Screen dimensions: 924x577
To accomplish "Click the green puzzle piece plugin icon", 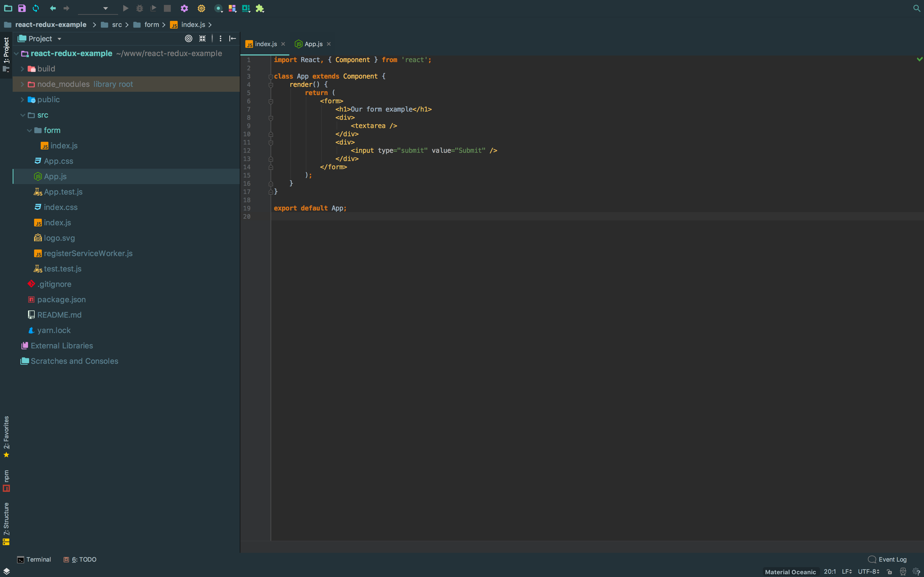I will pos(260,8).
